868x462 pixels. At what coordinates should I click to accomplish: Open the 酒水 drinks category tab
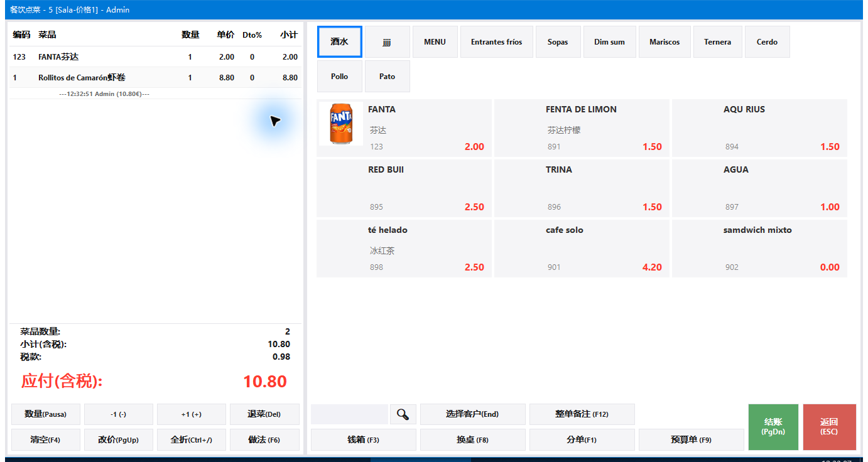tap(340, 42)
